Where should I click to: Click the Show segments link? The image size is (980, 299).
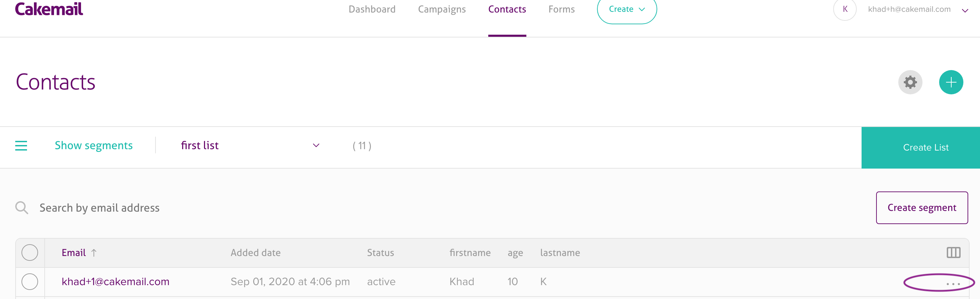[93, 145]
